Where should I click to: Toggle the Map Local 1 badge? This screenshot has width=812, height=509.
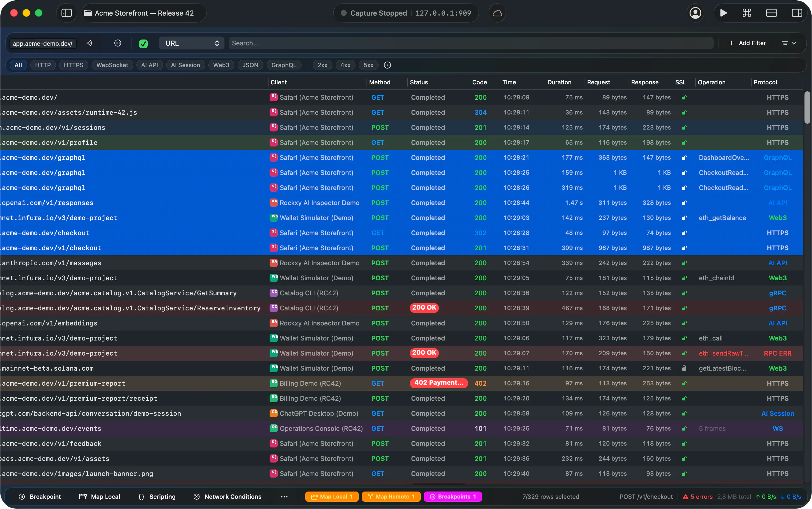[x=332, y=497]
